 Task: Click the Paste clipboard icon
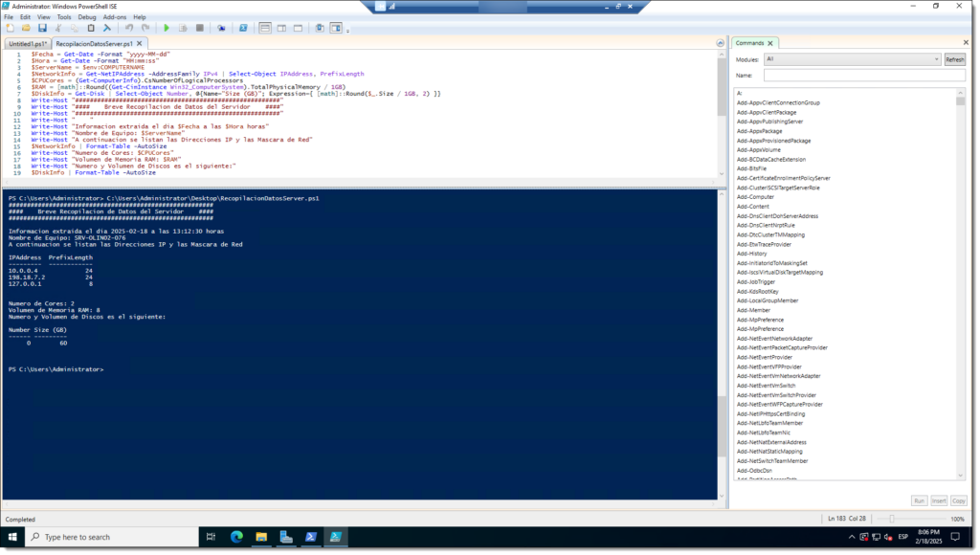click(91, 28)
